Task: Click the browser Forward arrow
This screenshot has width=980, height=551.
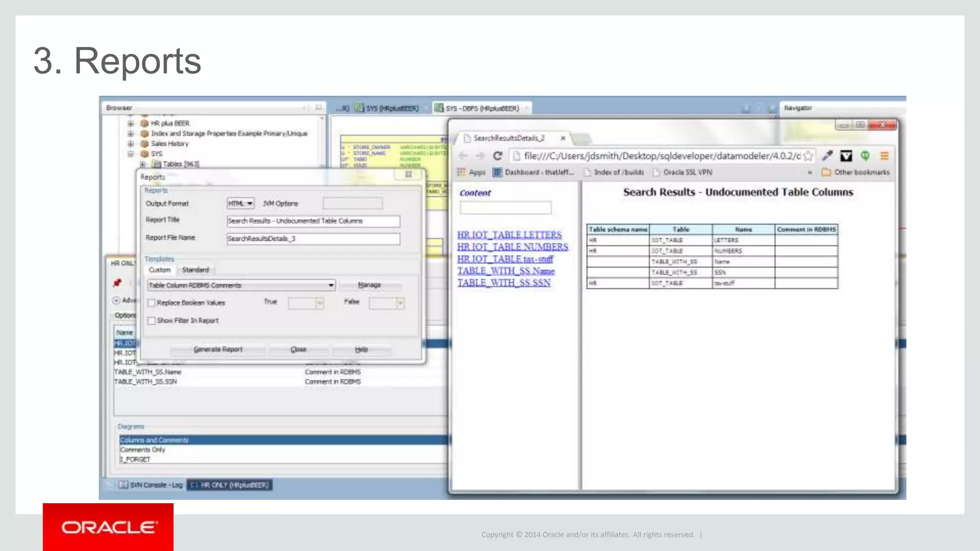Action: click(480, 156)
